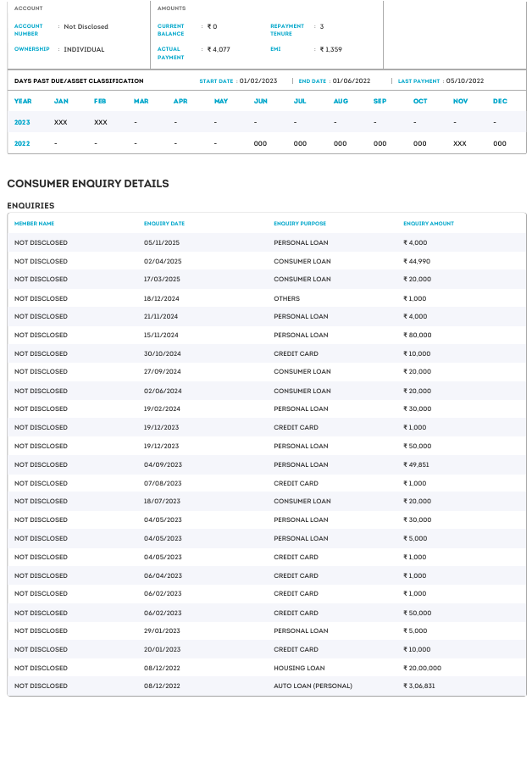Viewport: 532px width, 761px height.
Task: Click the Enquiry Amount column header
Action: [428, 224]
